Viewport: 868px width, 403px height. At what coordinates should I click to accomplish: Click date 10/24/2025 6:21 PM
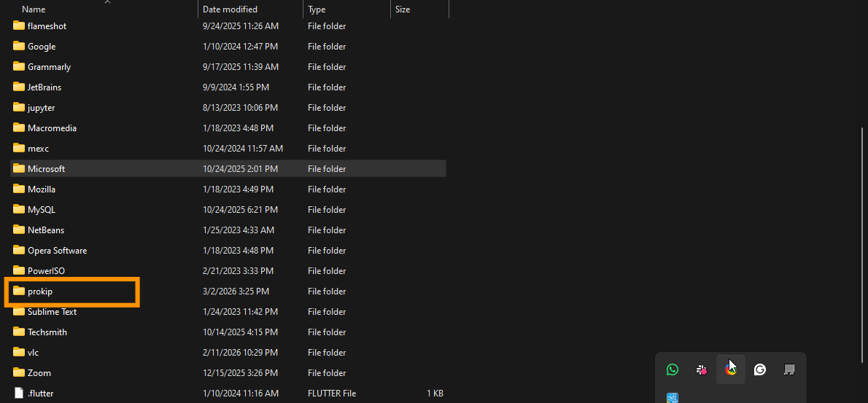240,210
